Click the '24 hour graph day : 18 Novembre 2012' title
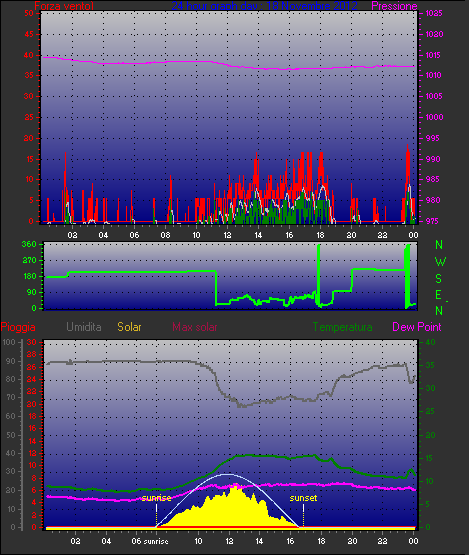Screen dimensions: 469x555 click(x=264, y=6)
